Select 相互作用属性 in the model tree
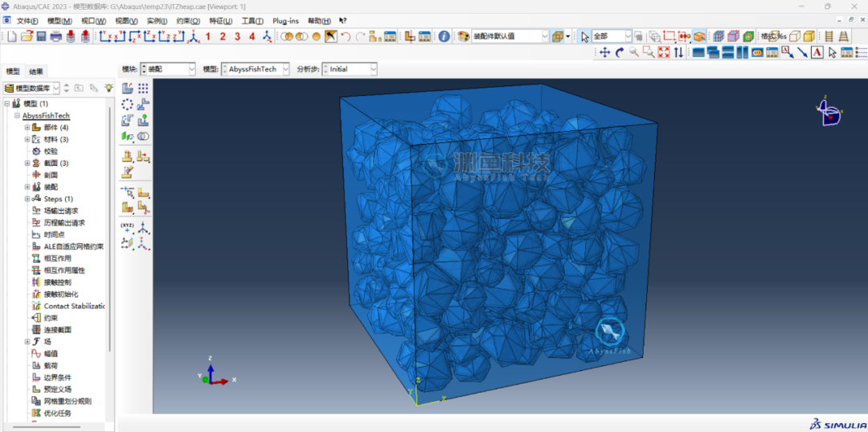 tap(64, 270)
